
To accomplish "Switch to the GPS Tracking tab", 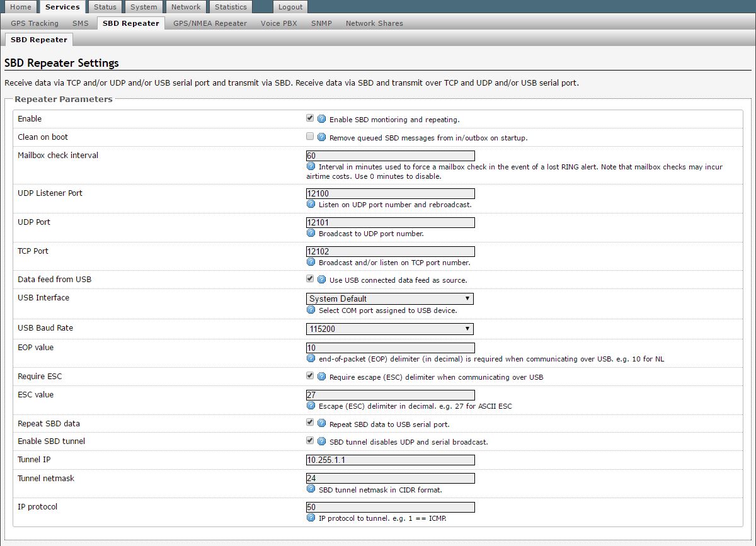I will click(33, 23).
